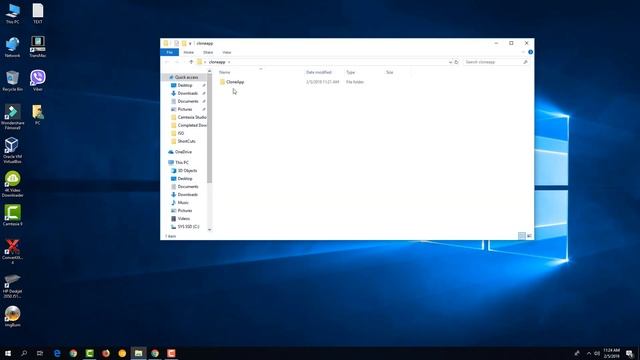Launch the TransMac desktop shortcut

point(38,47)
